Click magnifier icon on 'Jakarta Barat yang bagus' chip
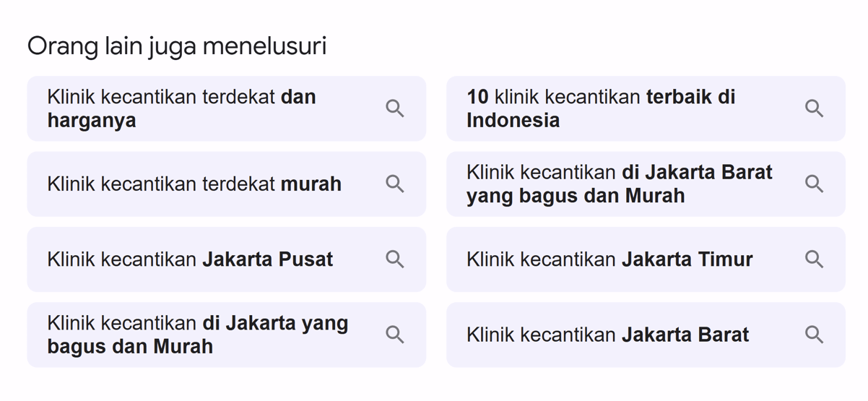The width and height of the screenshot is (868, 401). pos(814,184)
